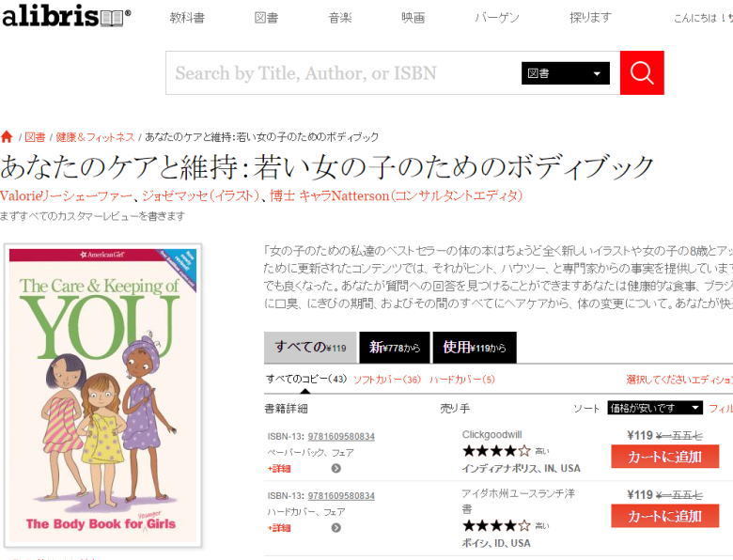The image size is (733, 560).
Task: Click details arrow icon for hardcover listing
Action: click(x=335, y=528)
